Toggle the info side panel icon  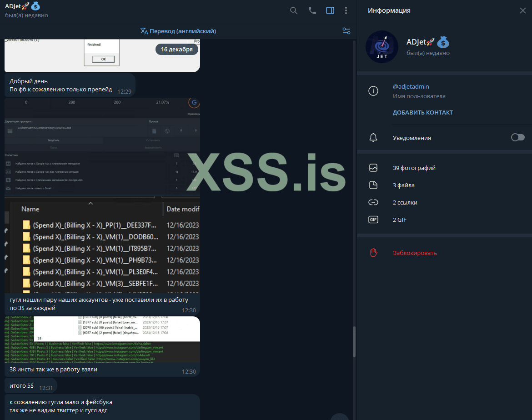[330, 10]
